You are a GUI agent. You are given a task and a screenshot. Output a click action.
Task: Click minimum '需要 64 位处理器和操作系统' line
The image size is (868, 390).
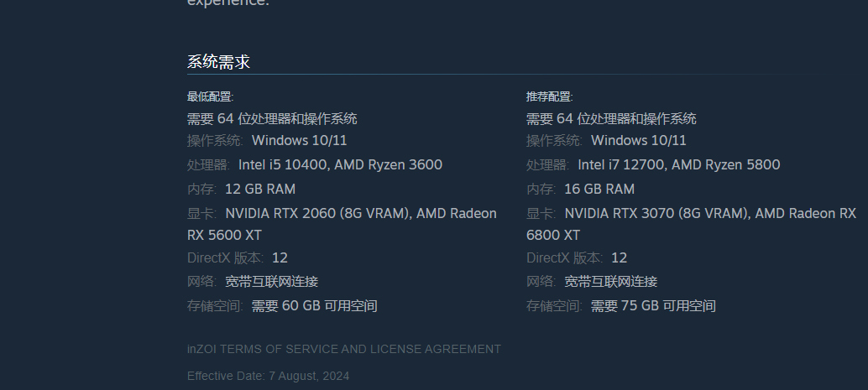tap(272, 118)
